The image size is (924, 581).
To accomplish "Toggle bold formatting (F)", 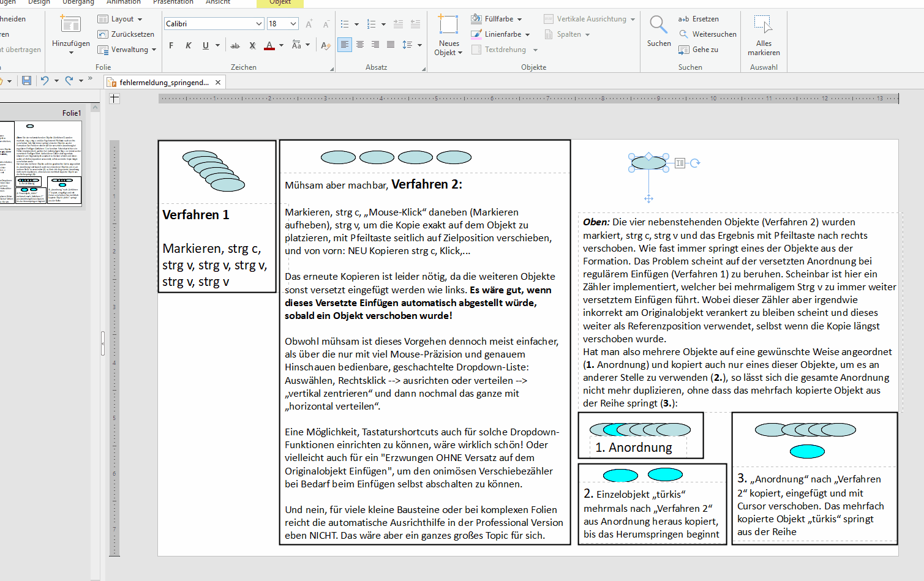I will (171, 45).
